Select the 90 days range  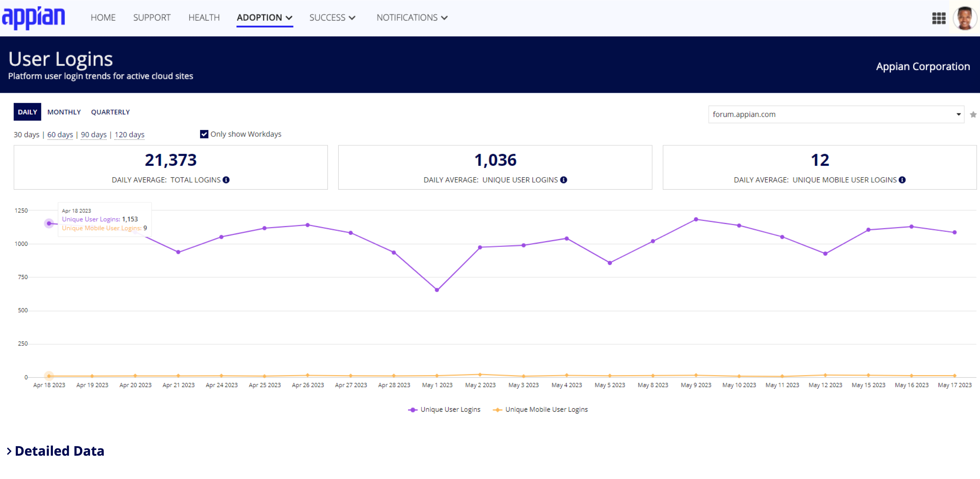tap(94, 134)
